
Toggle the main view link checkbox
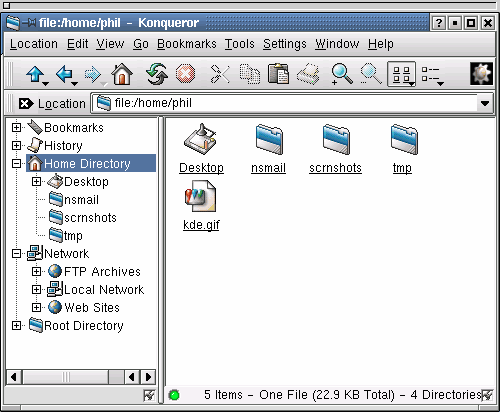[x=487, y=395]
